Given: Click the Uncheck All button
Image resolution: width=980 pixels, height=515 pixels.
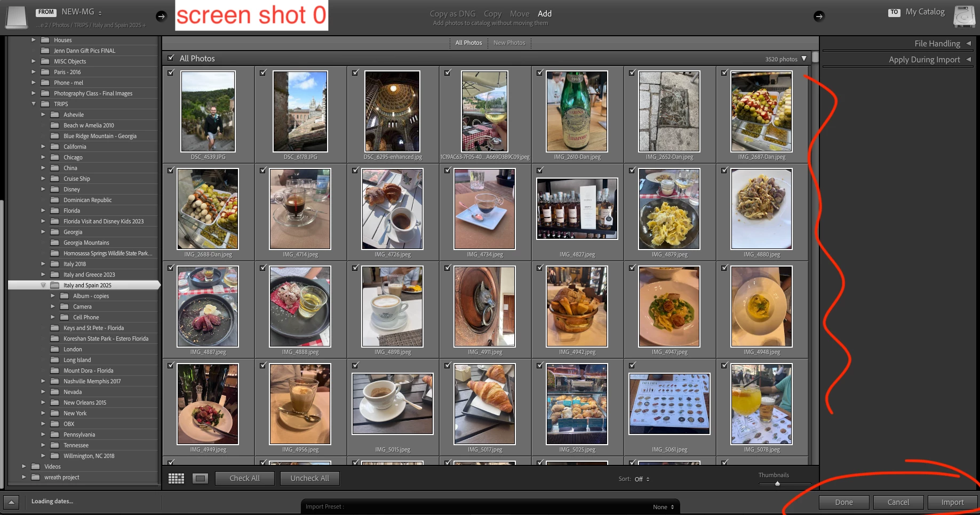Looking at the screenshot, I should tap(309, 478).
